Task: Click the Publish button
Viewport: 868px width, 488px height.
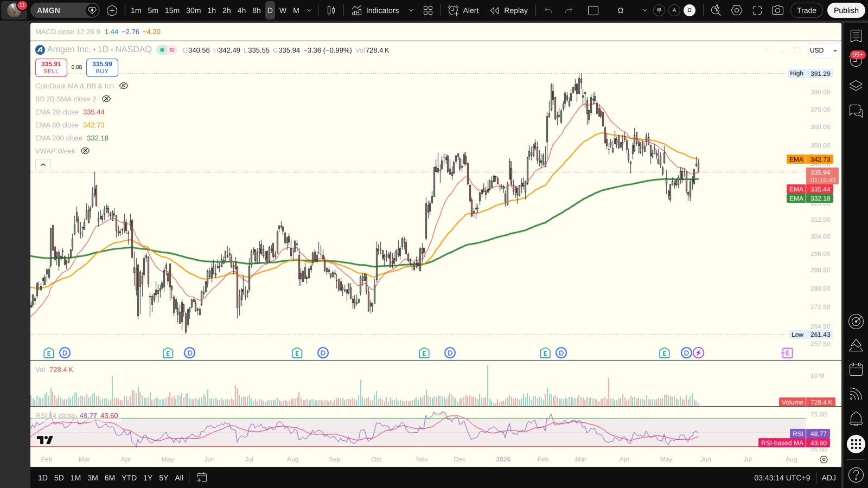Action: point(846,10)
